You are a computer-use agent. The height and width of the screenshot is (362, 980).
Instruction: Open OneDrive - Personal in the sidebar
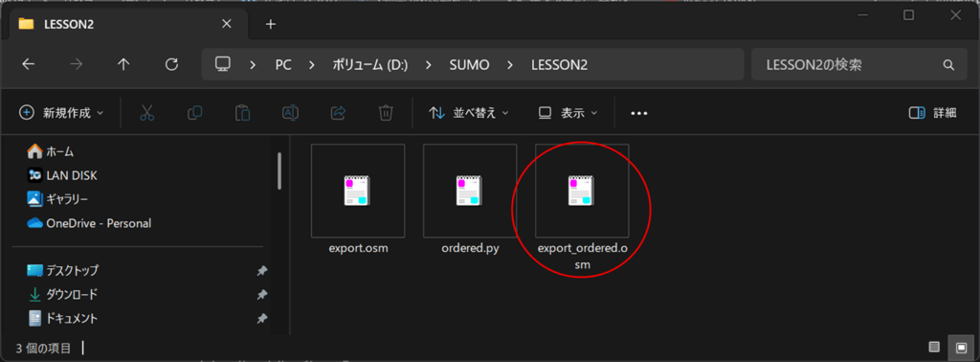(89, 223)
